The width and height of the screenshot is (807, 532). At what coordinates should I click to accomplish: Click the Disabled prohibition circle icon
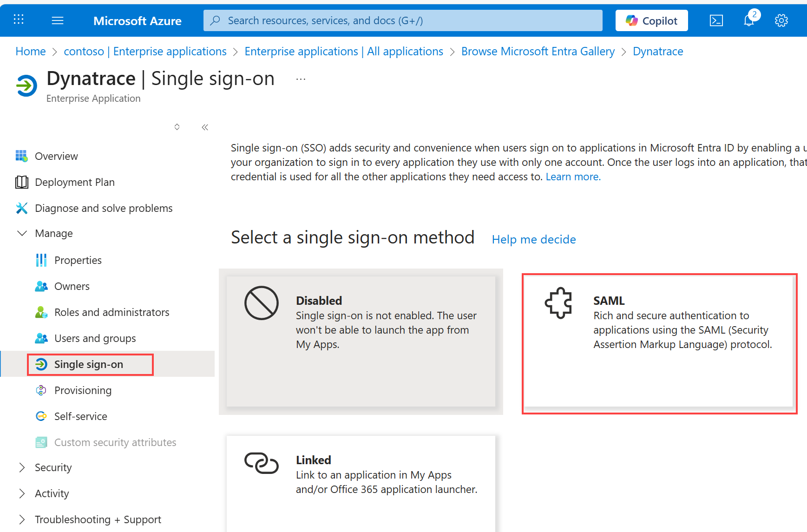[262, 303]
